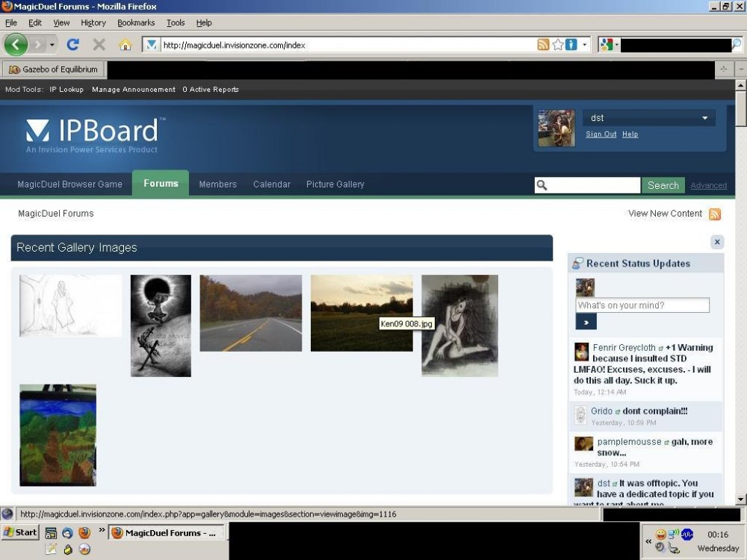Click the green Search button
The height and width of the screenshot is (560, 747).
tap(663, 185)
